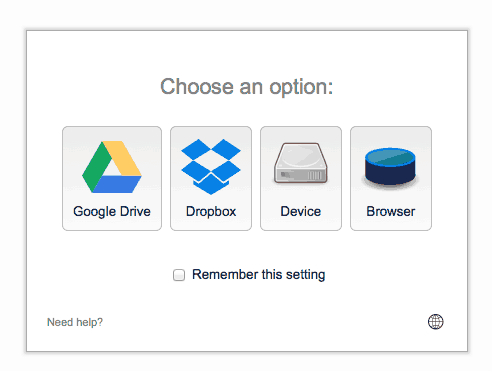This screenshot has height=371, width=492.
Task: Choose the gray hard drive Device icon
Action: [x=301, y=163]
